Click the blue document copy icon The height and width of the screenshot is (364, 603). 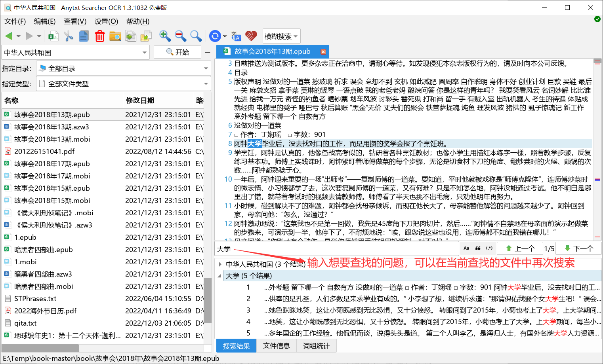(84, 36)
